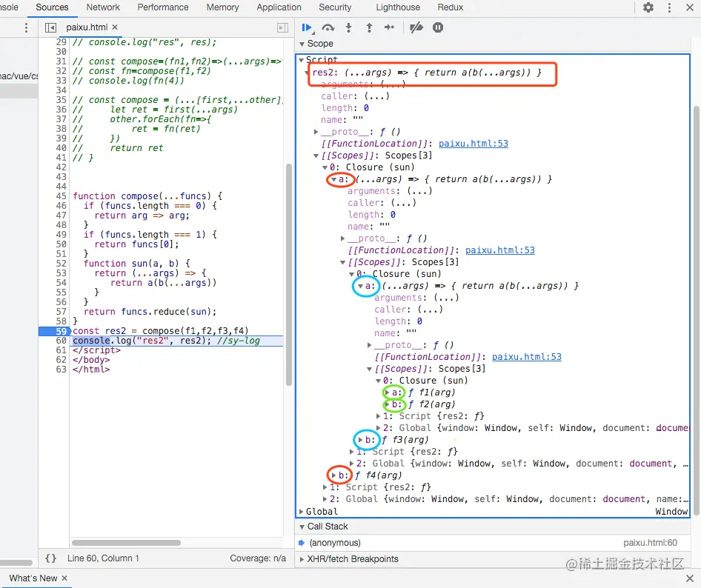Click the editor horizontal scrollbar
The width and height of the screenshot is (701, 588).
coord(126,543)
